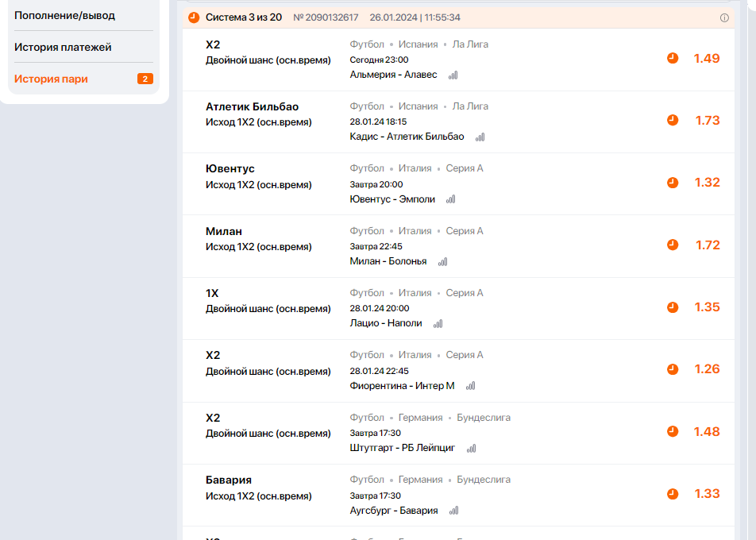
Task: Click Германия in the Аугсбург - Бавария row
Action: [x=420, y=480]
